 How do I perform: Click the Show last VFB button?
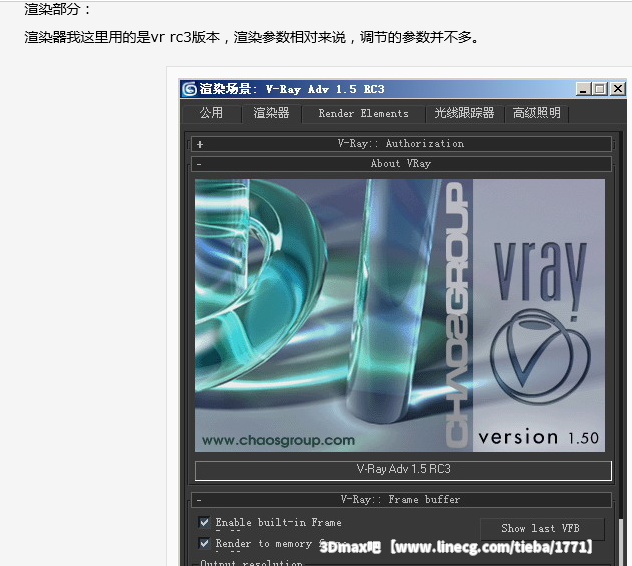click(x=542, y=529)
